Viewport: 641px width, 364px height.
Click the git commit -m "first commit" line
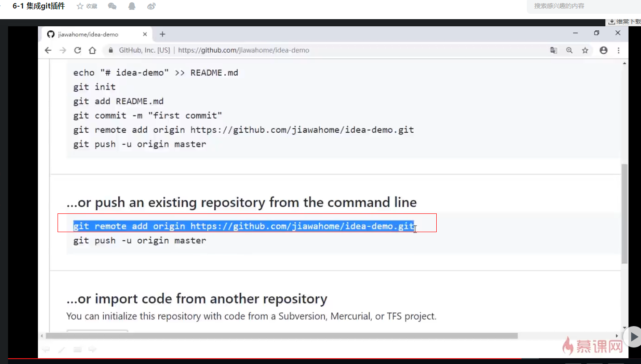point(148,115)
